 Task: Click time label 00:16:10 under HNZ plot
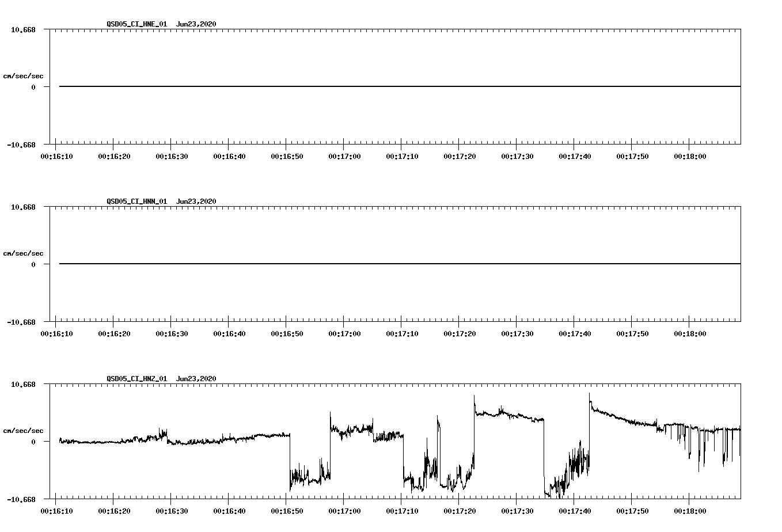[x=56, y=511]
